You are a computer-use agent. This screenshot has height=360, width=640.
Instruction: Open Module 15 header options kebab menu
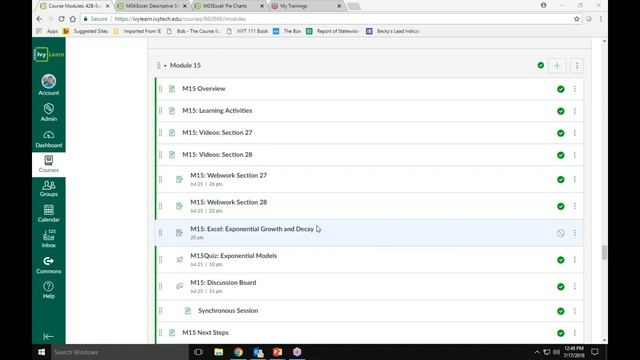577,66
